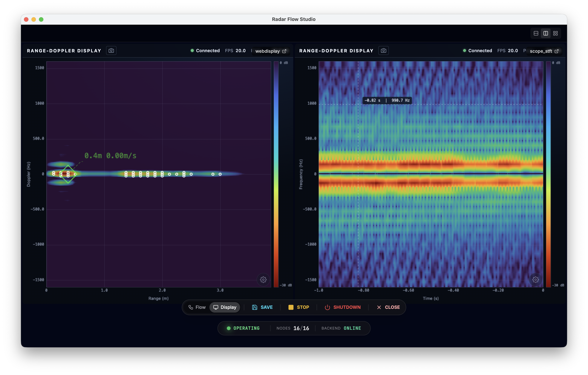Open the settings gear on the spectrogram plot
This screenshot has width=588, height=375.
point(536,279)
